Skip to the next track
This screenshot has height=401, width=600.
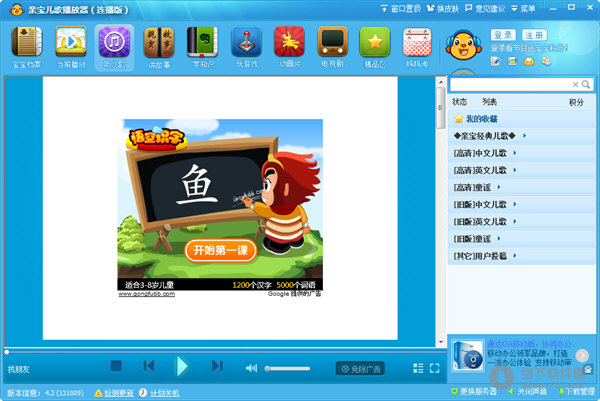click(x=217, y=366)
